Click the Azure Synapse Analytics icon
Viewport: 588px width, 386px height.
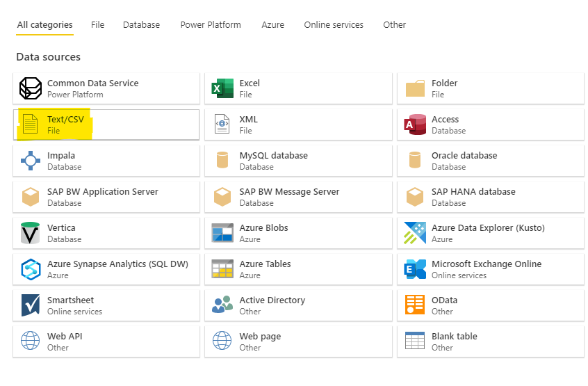(x=31, y=269)
